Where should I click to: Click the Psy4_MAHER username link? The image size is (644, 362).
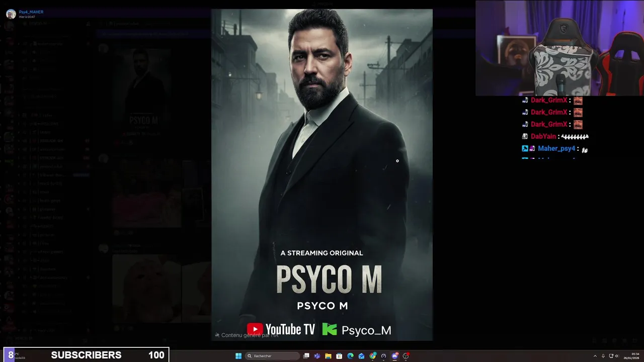[31, 12]
